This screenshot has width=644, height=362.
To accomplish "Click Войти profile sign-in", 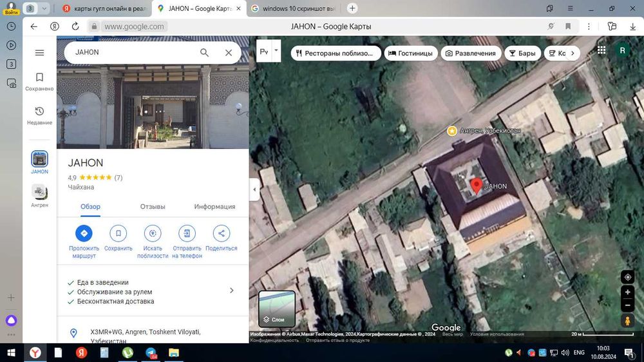I will point(11,8).
